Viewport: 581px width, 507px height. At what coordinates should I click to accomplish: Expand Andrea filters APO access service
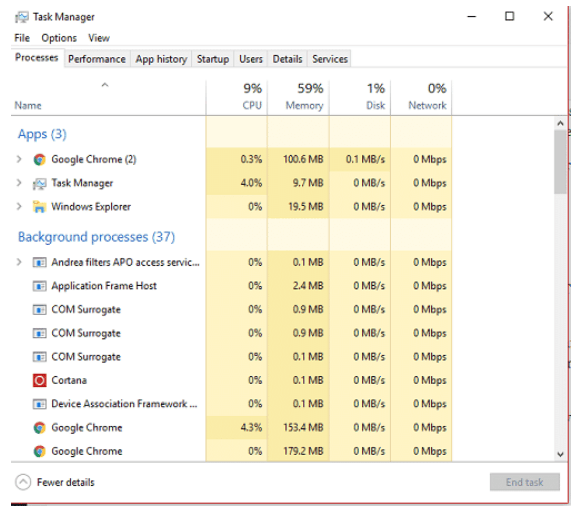point(19,262)
